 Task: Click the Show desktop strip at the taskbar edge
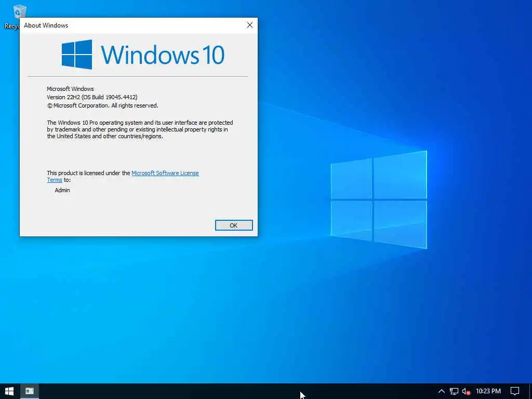tap(530, 391)
